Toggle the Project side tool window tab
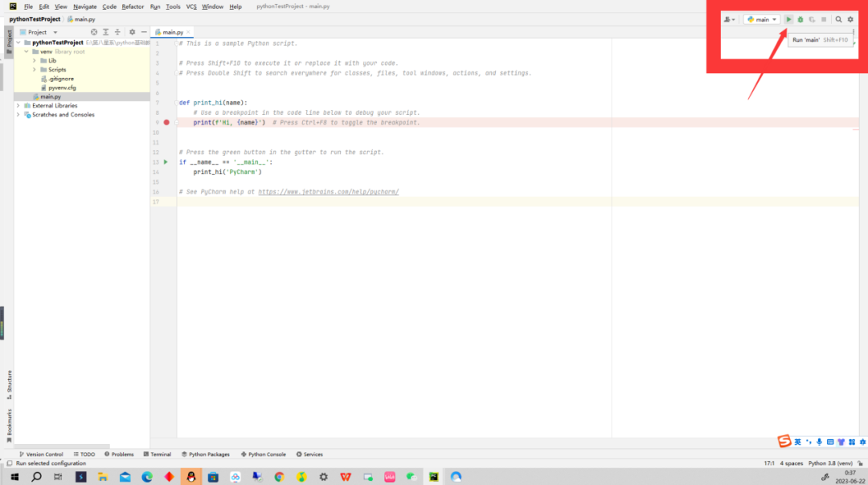 click(9, 41)
